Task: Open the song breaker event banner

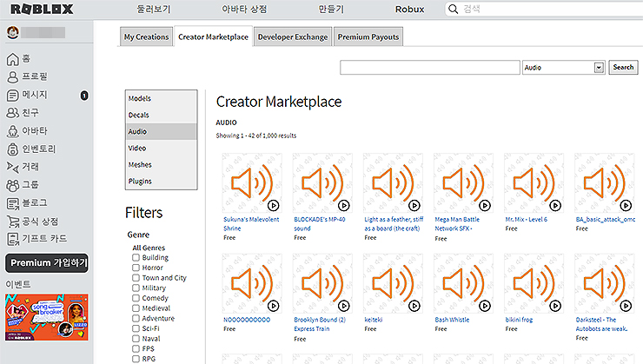Action: pyautogui.click(x=47, y=317)
